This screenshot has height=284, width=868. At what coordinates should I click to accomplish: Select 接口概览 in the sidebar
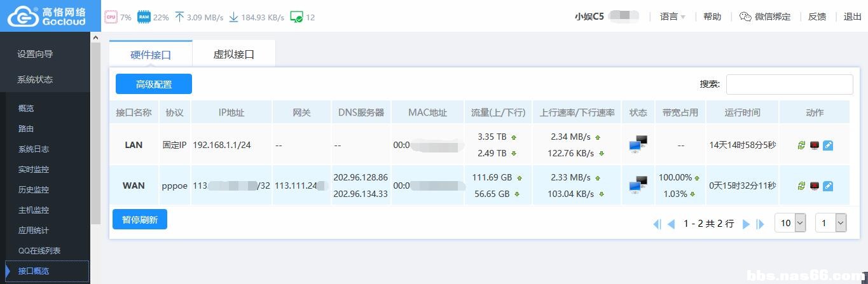click(47, 271)
